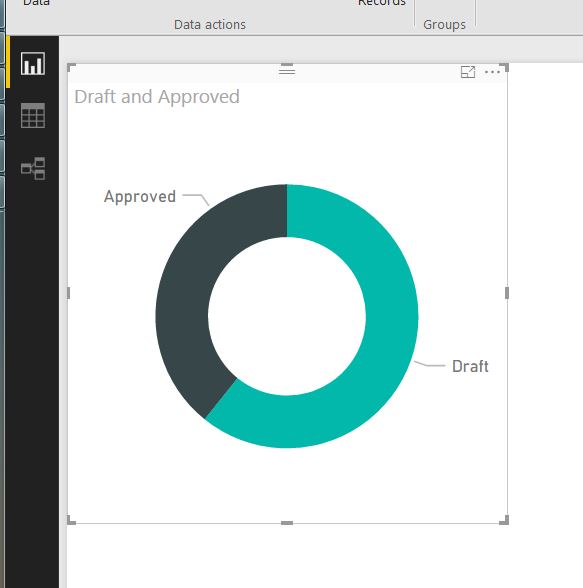Open More options ellipsis on visual
This screenshot has height=588, width=583.
click(492, 72)
